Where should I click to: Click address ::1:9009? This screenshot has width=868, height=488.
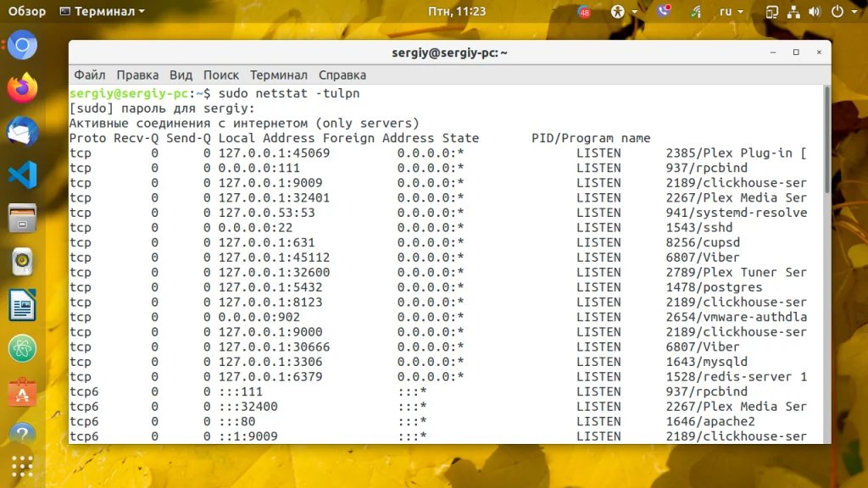pos(248,436)
